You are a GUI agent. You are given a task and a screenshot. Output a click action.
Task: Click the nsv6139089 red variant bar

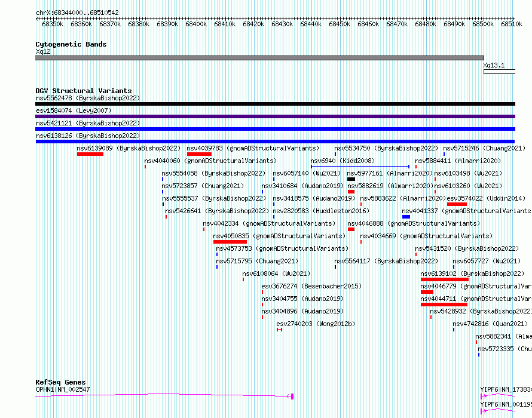[90, 154]
